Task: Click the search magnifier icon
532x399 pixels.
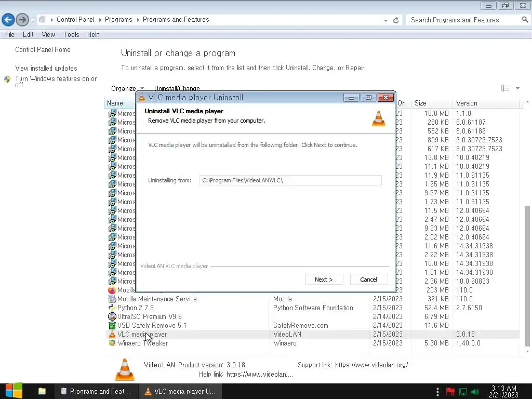Action: pos(525,20)
